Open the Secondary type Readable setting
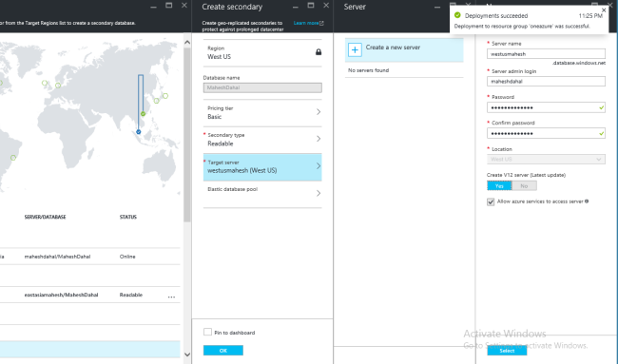 (x=262, y=140)
